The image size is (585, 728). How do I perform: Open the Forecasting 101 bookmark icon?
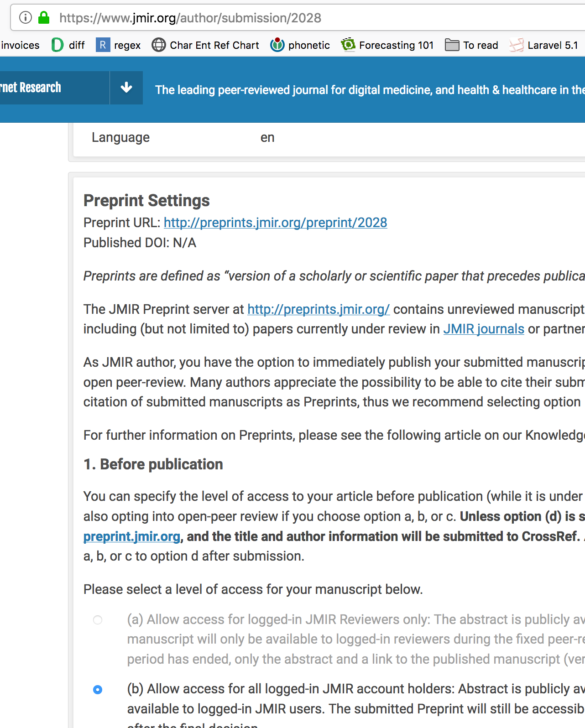pos(348,45)
